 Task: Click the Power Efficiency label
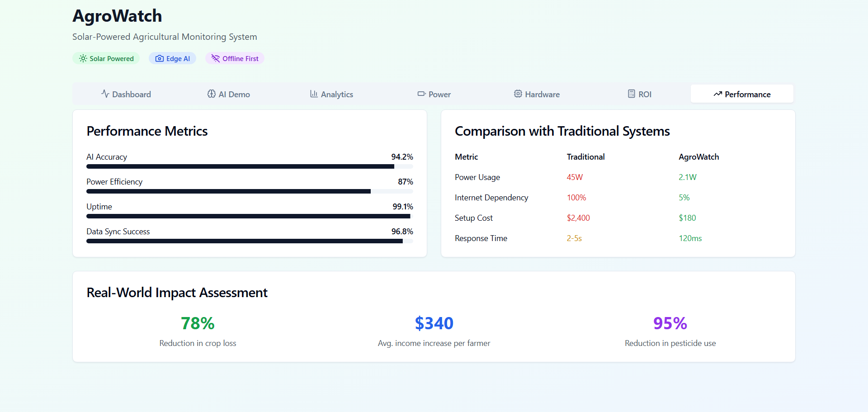[x=114, y=182]
